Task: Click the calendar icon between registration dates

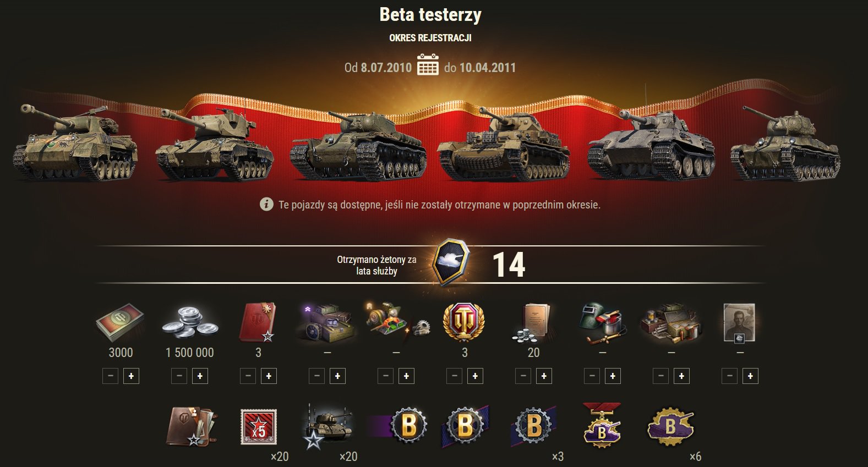Action: point(428,64)
